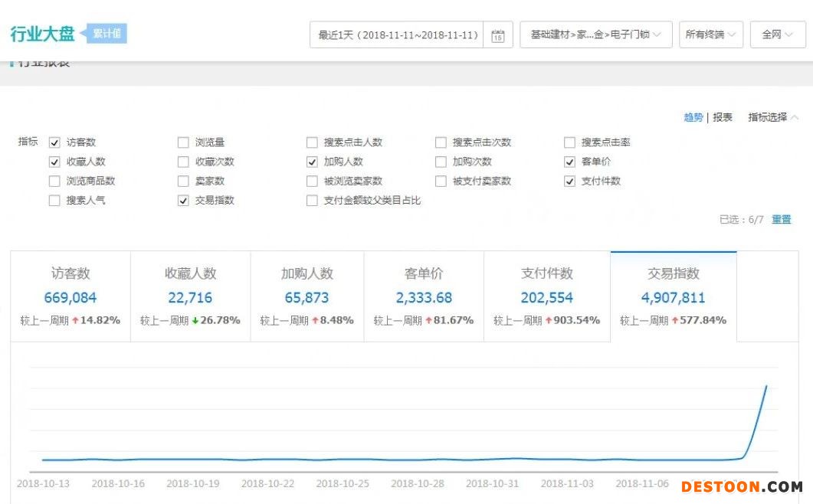Tick the 卖家数 checkbox
The height and width of the screenshot is (504, 813).
coord(183,182)
